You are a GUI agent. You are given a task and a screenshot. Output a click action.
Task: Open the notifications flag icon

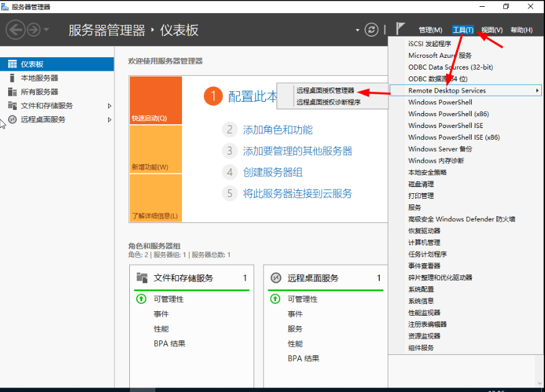pyautogui.click(x=400, y=29)
